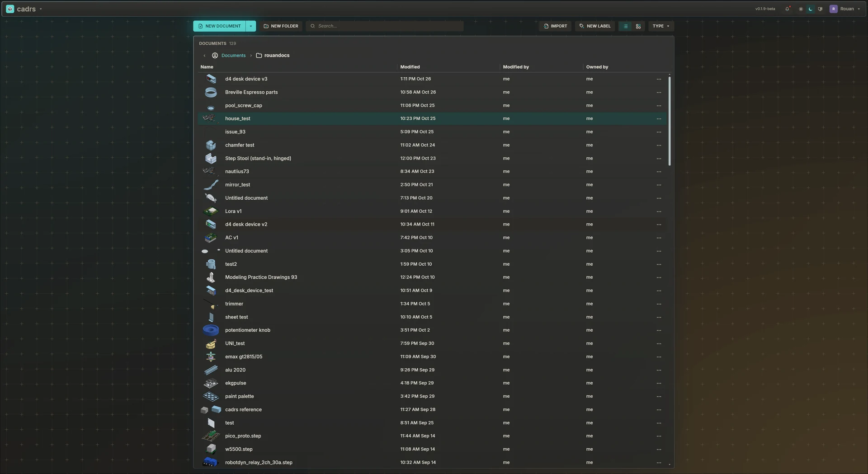868x474 pixels.
Task: Select dark theme moon icon
Action: pyautogui.click(x=811, y=9)
